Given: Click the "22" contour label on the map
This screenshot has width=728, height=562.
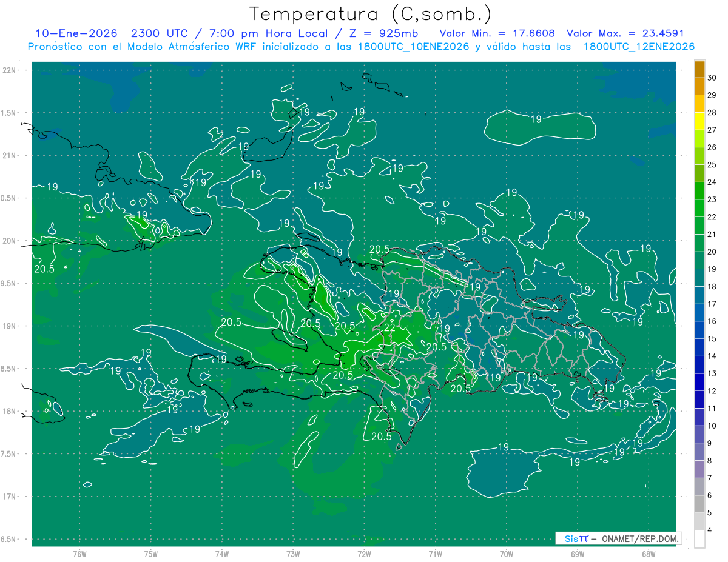Looking at the screenshot, I should click(390, 327).
